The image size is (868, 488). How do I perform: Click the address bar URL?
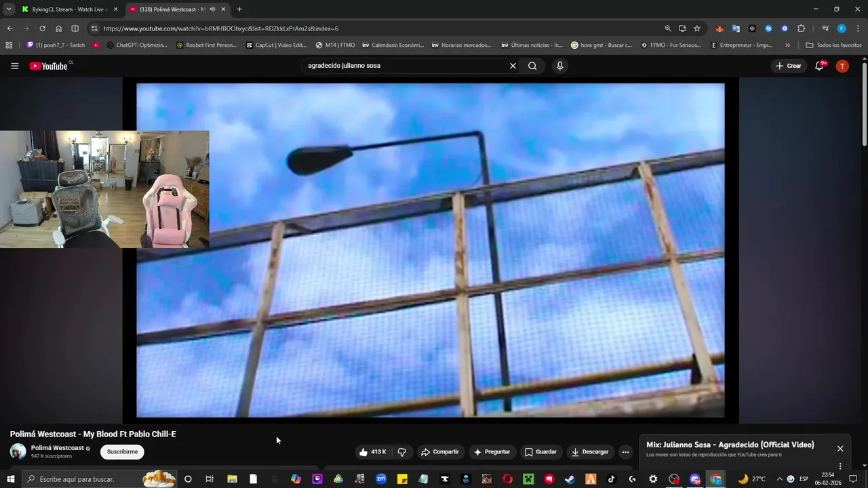[221, 28]
